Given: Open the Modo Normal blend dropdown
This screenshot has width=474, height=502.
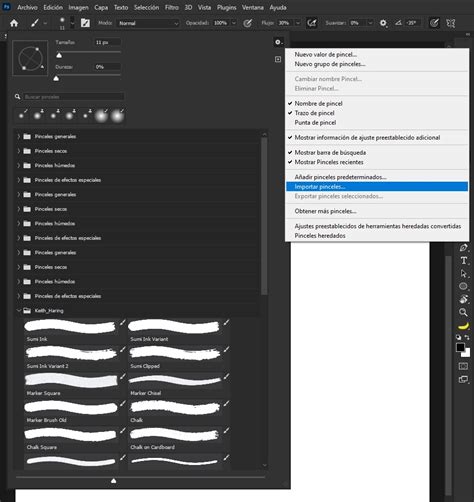Looking at the screenshot, I should click(x=149, y=23).
